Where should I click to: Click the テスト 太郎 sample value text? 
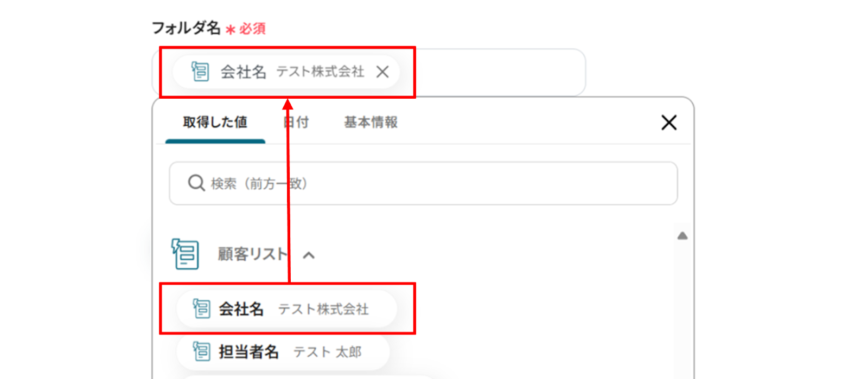pyautogui.click(x=328, y=352)
